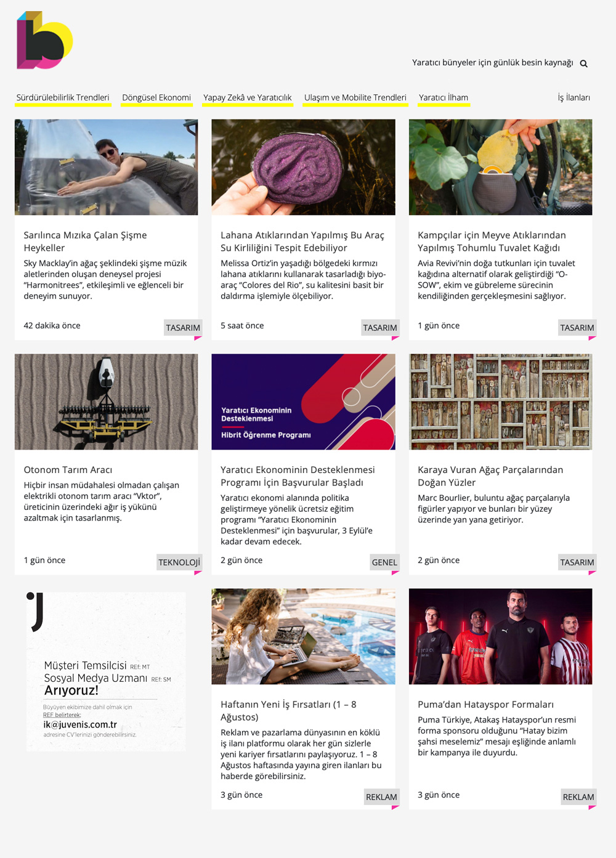Open Puma'dan Hatayspor Formaları image
This screenshot has height=858, width=616.
tap(501, 636)
